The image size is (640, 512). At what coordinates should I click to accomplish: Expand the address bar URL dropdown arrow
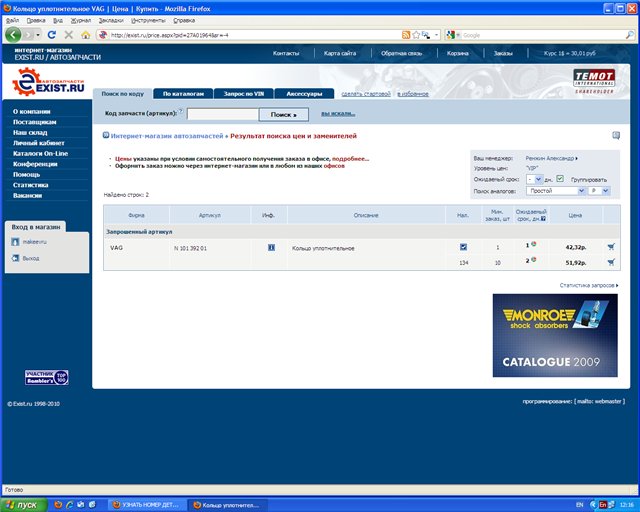coord(436,35)
